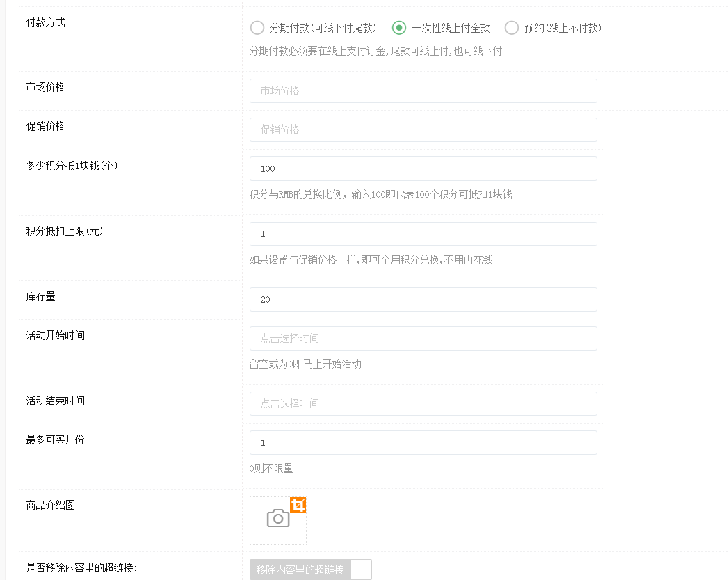Click the hint text 0则不限量
728x580 pixels.
coord(271,468)
